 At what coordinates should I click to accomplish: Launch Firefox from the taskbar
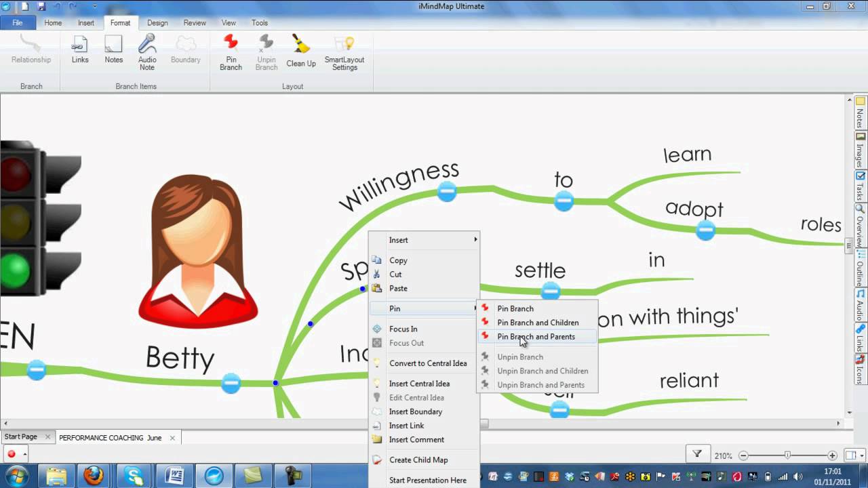pos(94,476)
